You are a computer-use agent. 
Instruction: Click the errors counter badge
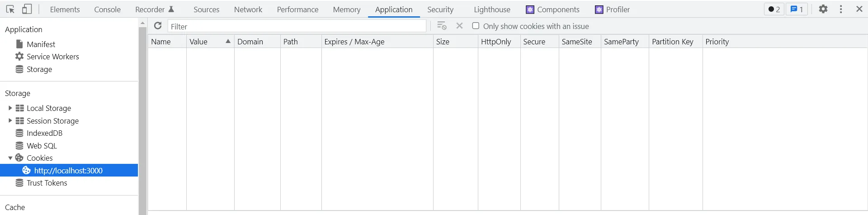coord(774,9)
